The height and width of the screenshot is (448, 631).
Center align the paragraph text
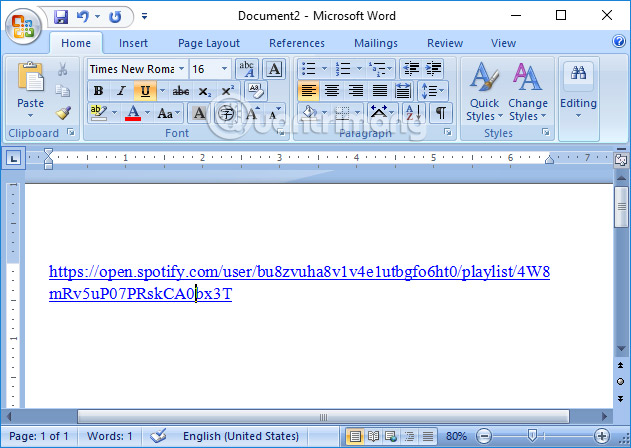pos(331,90)
